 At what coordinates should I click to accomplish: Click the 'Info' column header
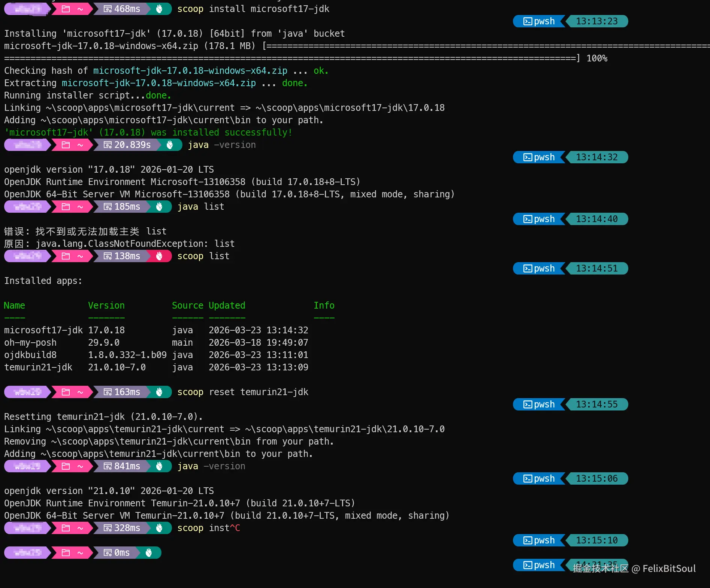pos(324,306)
